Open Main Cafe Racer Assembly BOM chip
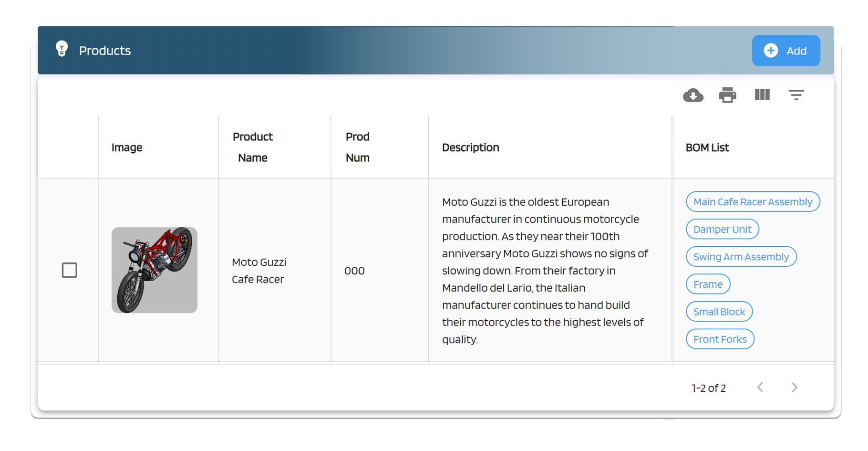 pos(753,201)
